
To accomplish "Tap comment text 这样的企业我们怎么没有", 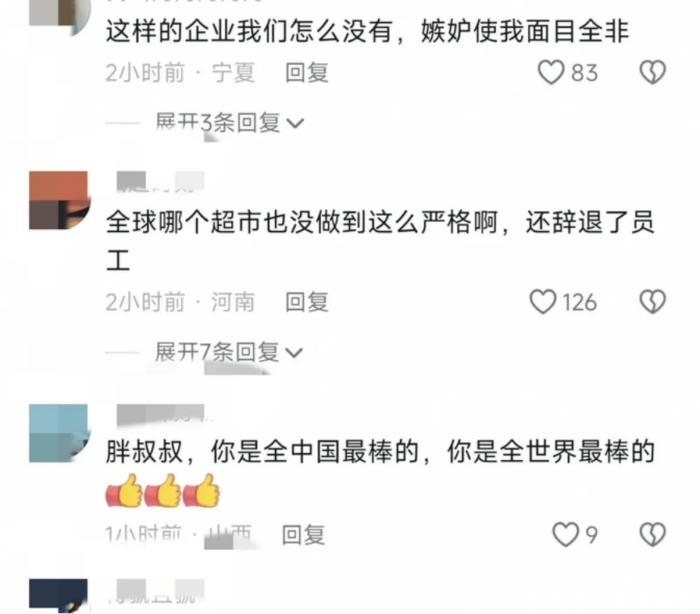I will (249, 31).
